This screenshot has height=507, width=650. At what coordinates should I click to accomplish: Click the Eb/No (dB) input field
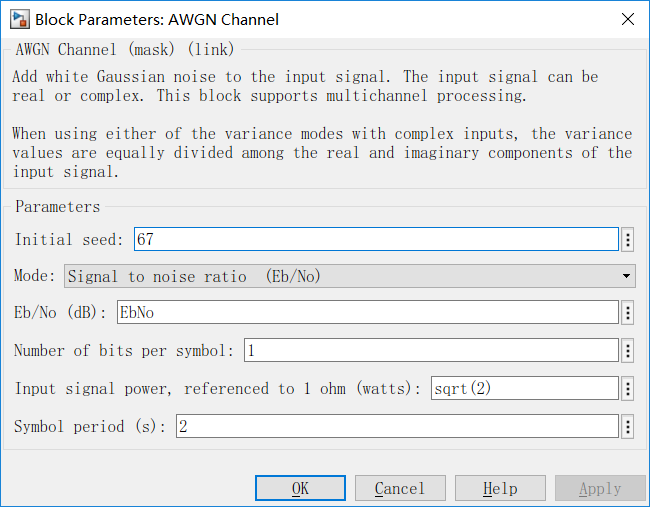click(x=367, y=313)
